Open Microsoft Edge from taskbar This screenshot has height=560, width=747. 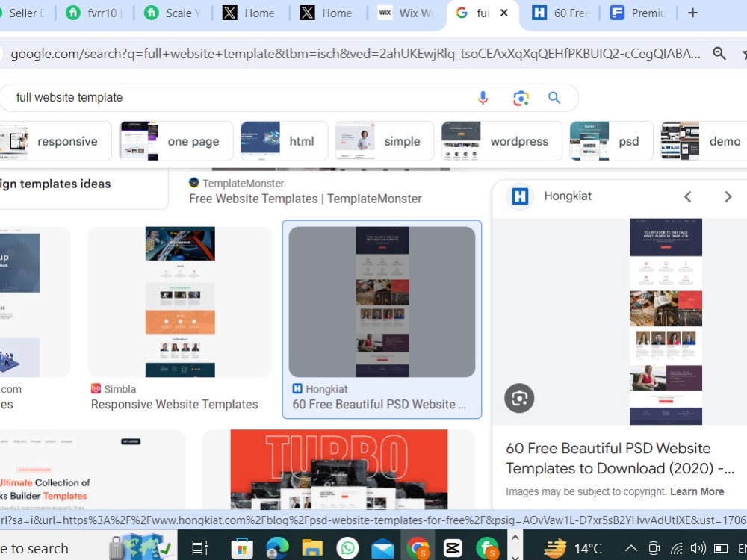pyautogui.click(x=277, y=549)
